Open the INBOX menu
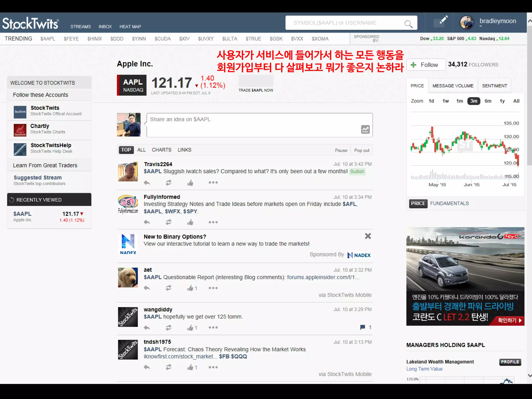This screenshot has width=532, height=399. pos(105,26)
